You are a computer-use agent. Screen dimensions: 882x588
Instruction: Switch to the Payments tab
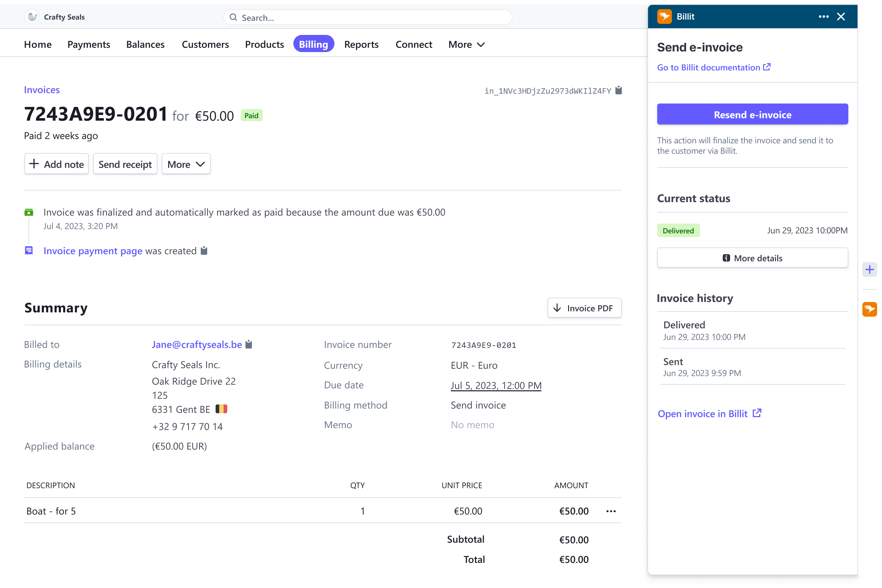click(89, 44)
